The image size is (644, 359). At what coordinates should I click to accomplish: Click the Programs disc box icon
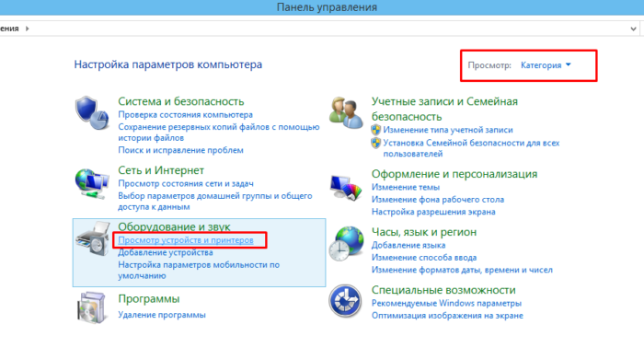pos(92,307)
